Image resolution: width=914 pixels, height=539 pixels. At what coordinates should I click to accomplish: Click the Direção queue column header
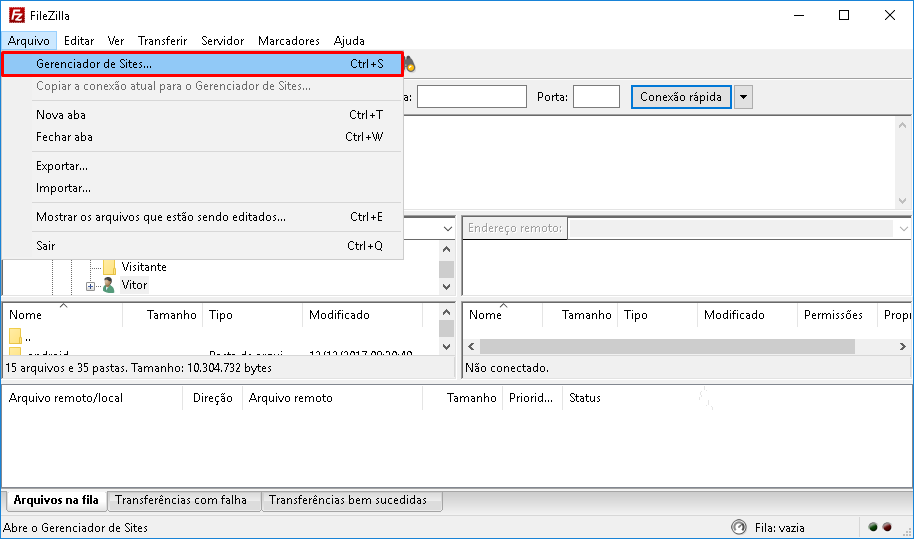click(213, 398)
